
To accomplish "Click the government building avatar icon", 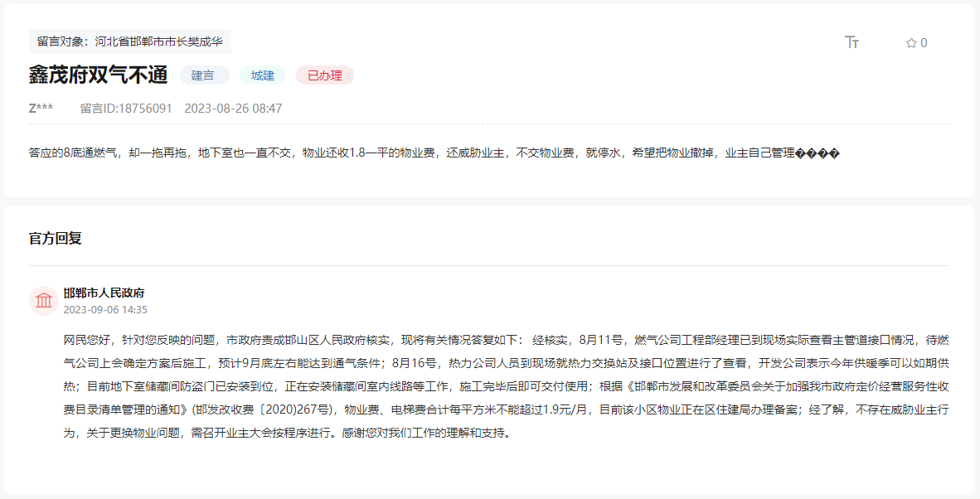I will pos(44,300).
